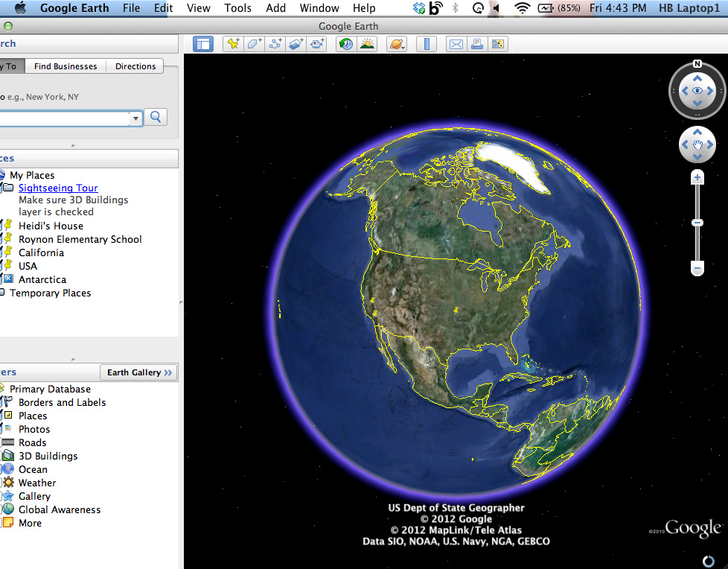This screenshot has height=569, width=728.
Task: Select the Antarctica entry in Places
Action: 42,279
